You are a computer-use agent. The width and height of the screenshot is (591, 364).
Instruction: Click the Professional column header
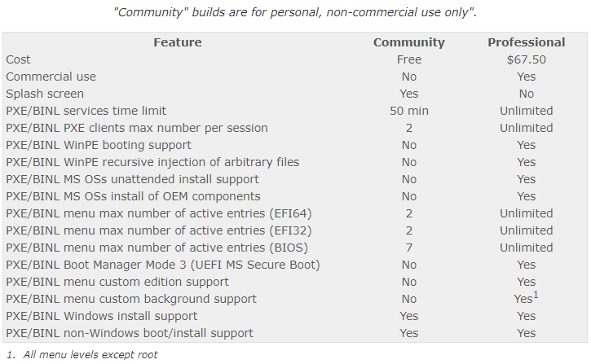click(x=526, y=42)
